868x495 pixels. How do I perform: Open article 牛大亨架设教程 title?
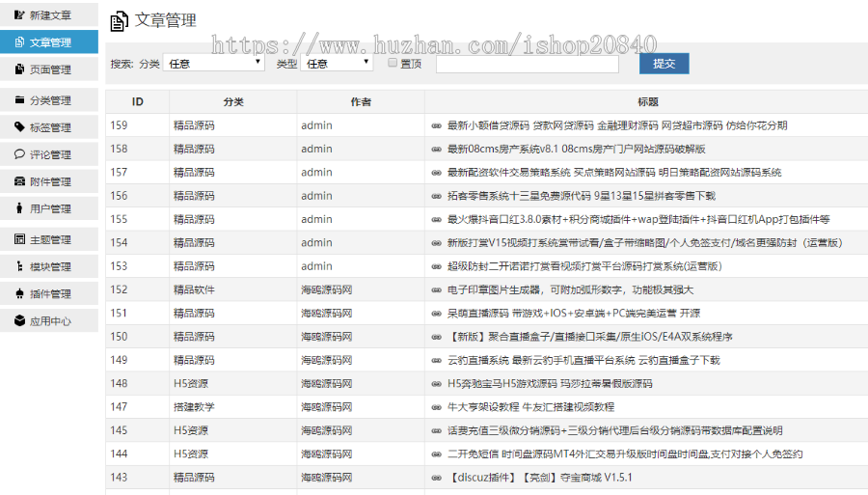[x=530, y=407]
